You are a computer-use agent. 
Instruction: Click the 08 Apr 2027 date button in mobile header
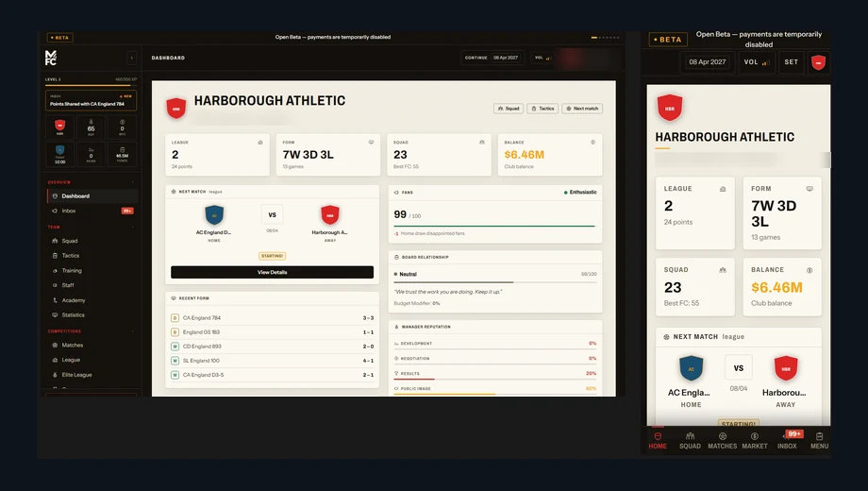tap(707, 62)
